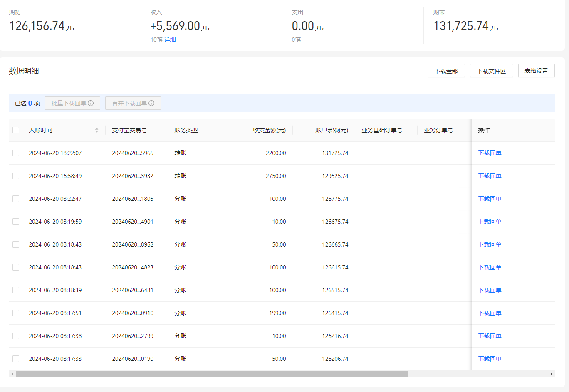Click the 合并下载回单 button
Image resolution: width=569 pixels, height=392 pixels.
(x=133, y=103)
